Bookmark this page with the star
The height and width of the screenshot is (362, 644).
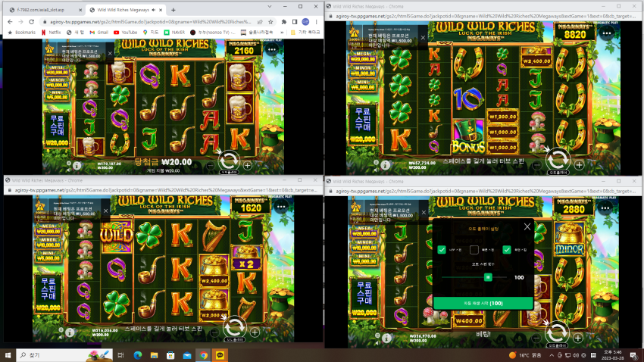click(270, 22)
